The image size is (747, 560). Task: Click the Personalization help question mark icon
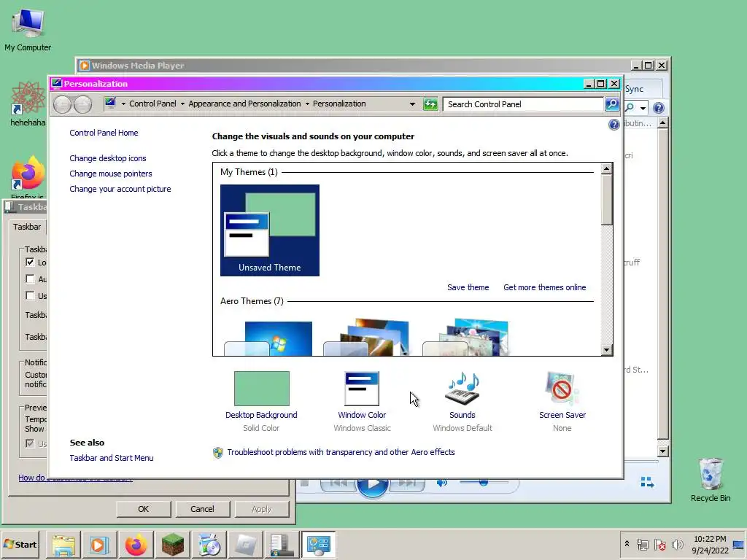pyautogui.click(x=614, y=125)
